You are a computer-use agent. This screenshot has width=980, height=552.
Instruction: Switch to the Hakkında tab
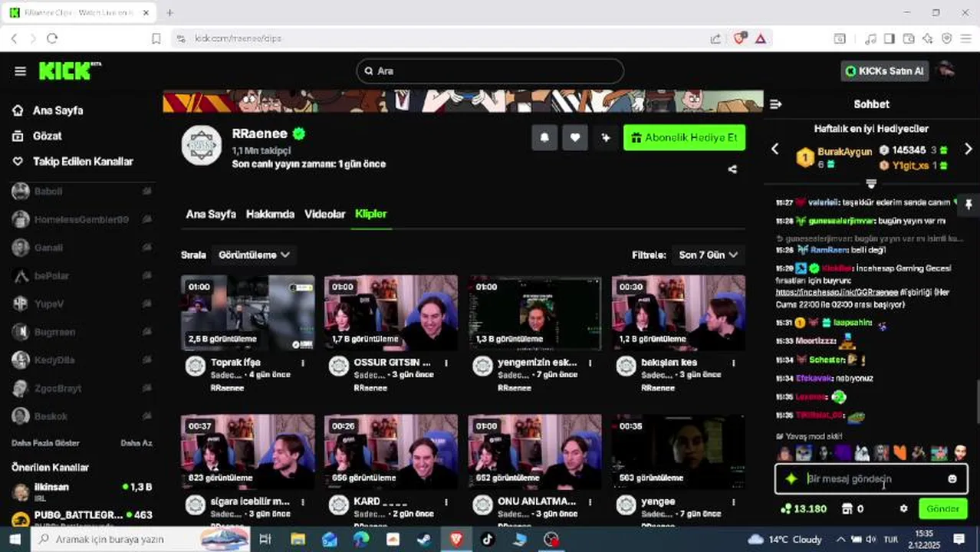270,214
